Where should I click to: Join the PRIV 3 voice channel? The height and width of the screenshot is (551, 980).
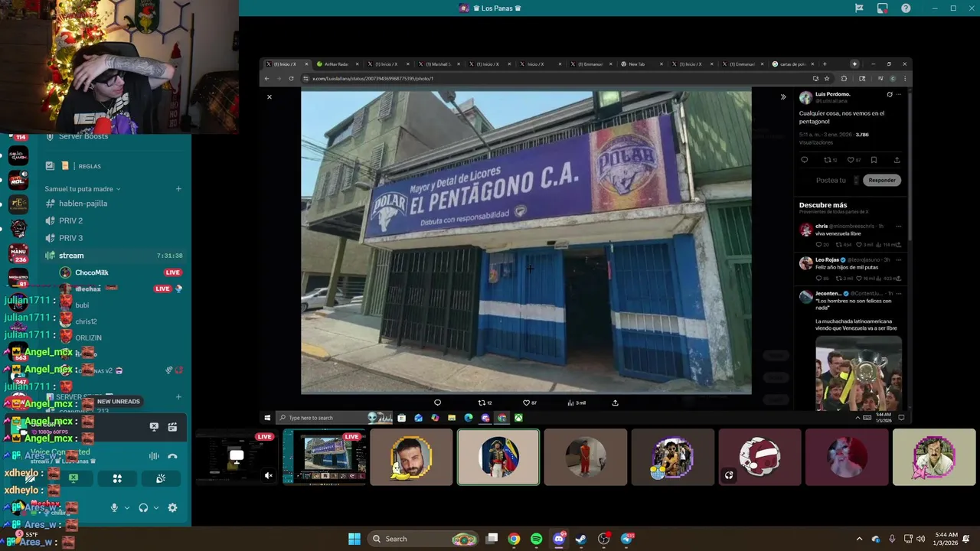[70, 238]
